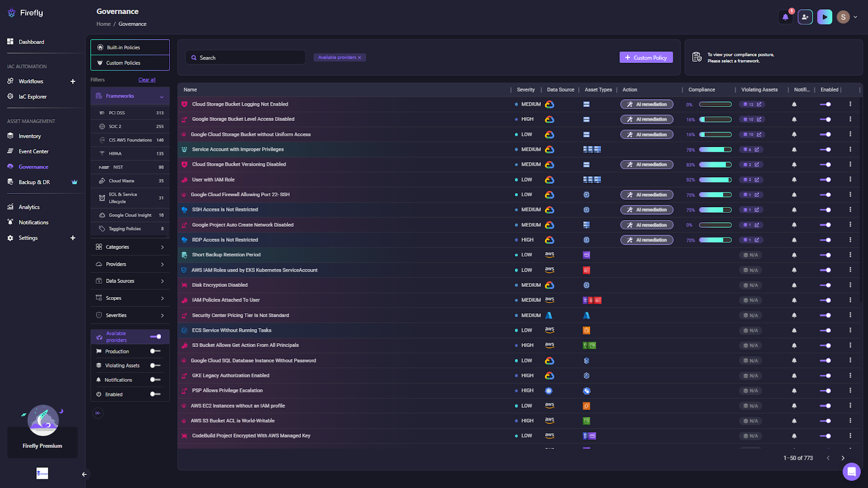
Task: Click AI remediation for Google Cloud Firewall Port 22
Action: (647, 195)
